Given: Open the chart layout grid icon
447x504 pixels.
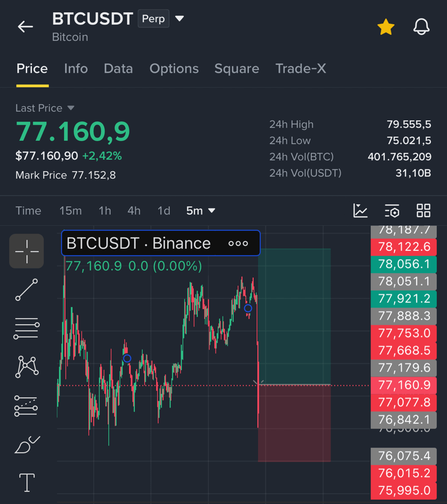Looking at the screenshot, I should coord(423,211).
